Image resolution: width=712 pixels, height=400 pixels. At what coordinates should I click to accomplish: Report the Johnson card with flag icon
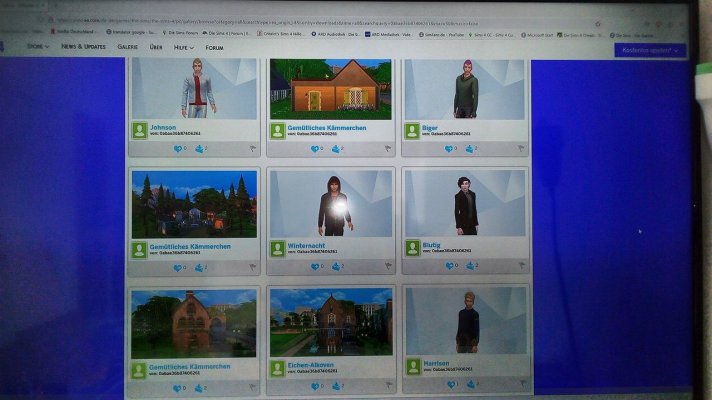[252, 149]
